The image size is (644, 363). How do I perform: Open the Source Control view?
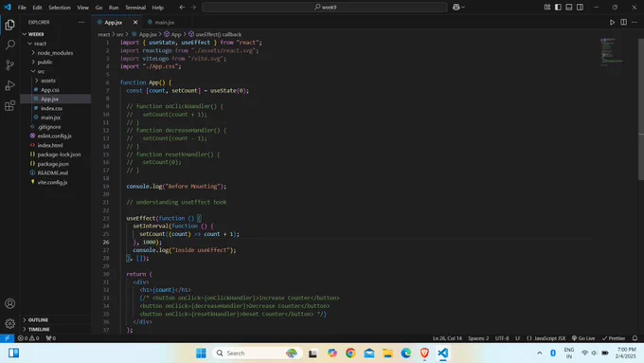click(9, 65)
